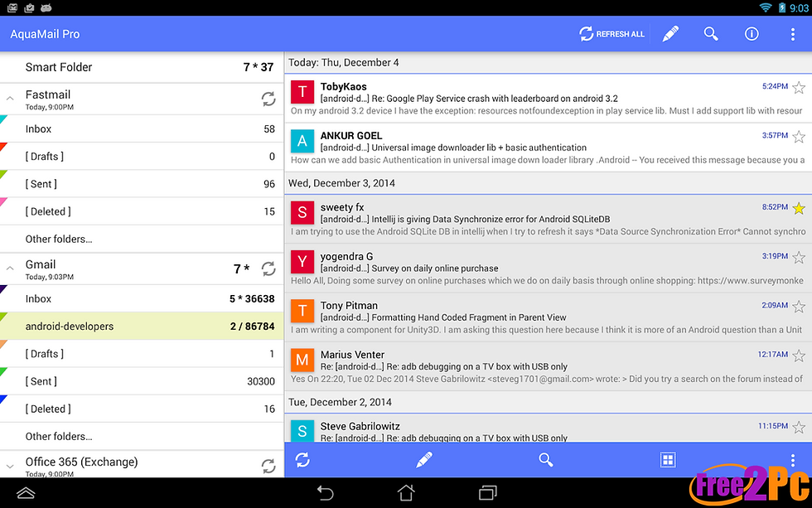Tap Steve Gabrilowitz avatar icon
The image size is (812, 508).
tap(302, 431)
